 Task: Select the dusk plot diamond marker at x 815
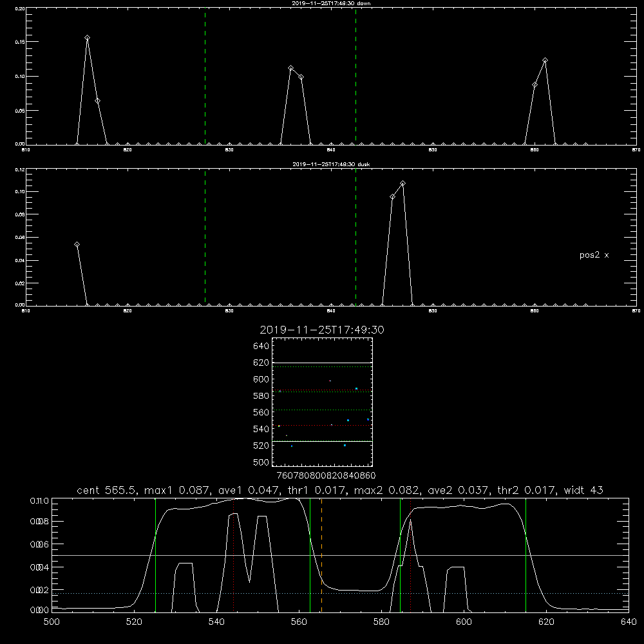(x=77, y=245)
